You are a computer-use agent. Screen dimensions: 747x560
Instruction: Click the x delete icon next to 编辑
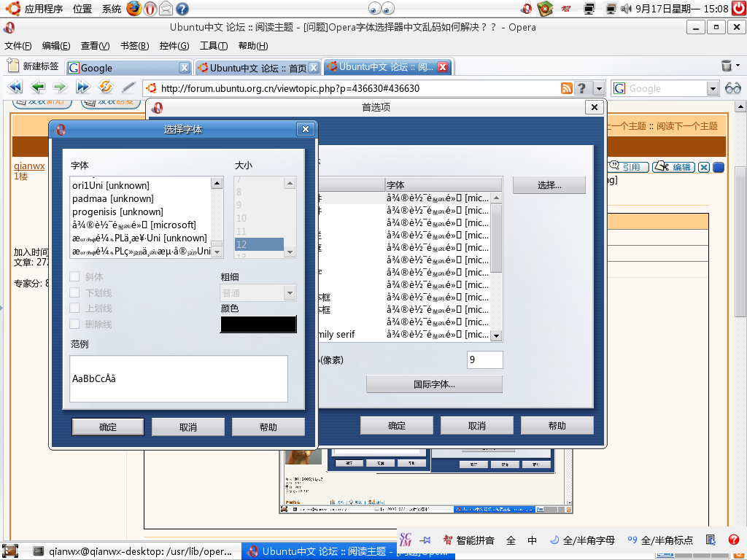[704, 167]
